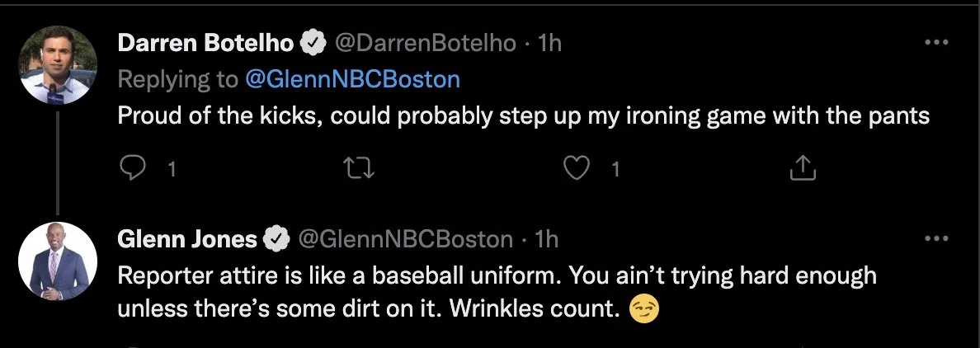
Task: Open Glenn Jones's tweet text about reporter attire
Action: [x=497, y=292]
